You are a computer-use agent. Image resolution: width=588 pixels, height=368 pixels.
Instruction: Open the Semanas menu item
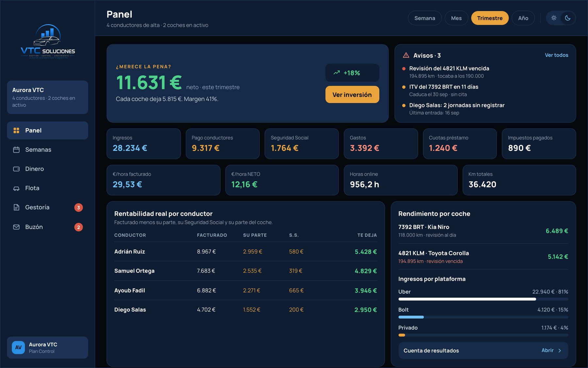(x=47, y=149)
